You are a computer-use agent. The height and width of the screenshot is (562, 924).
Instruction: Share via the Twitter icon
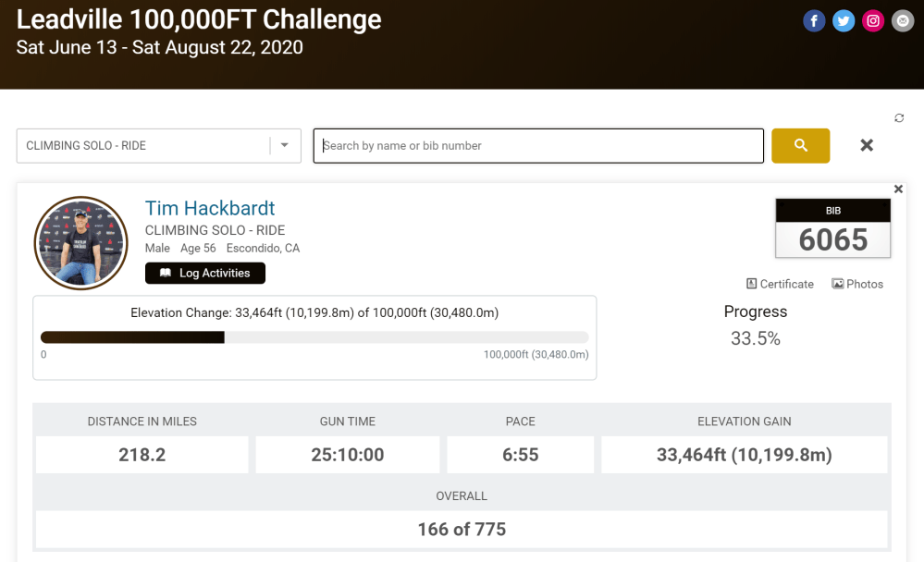(x=844, y=21)
